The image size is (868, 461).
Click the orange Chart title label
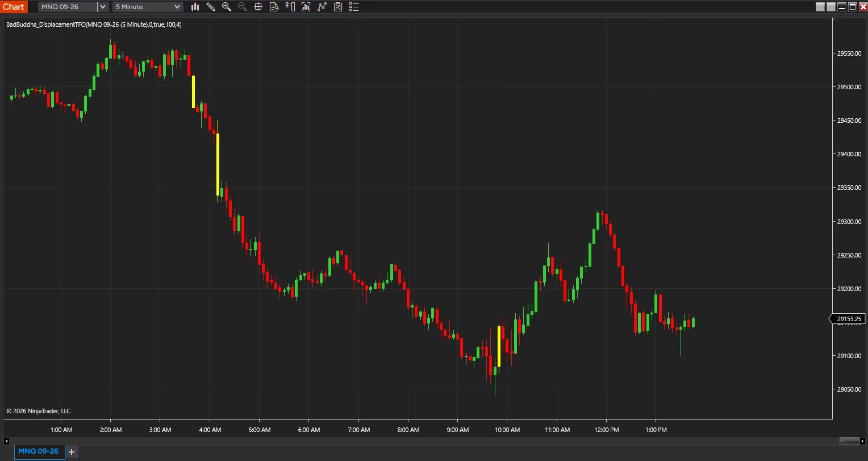(14, 7)
